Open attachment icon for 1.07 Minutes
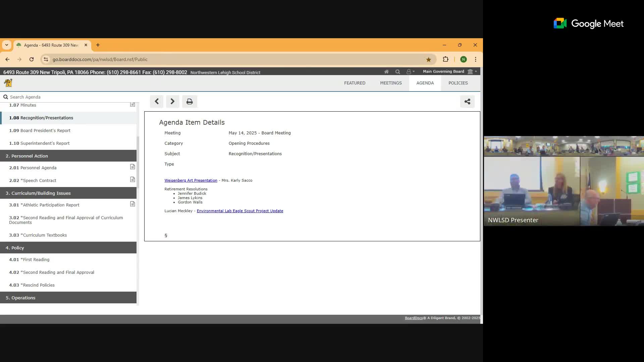 click(x=132, y=105)
